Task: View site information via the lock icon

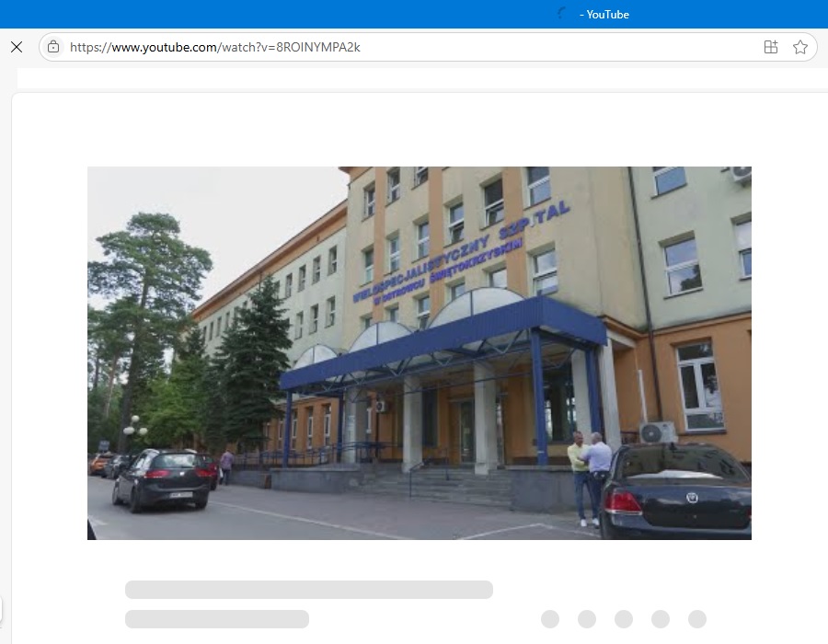Action: pyautogui.click(x=53, y=47)
